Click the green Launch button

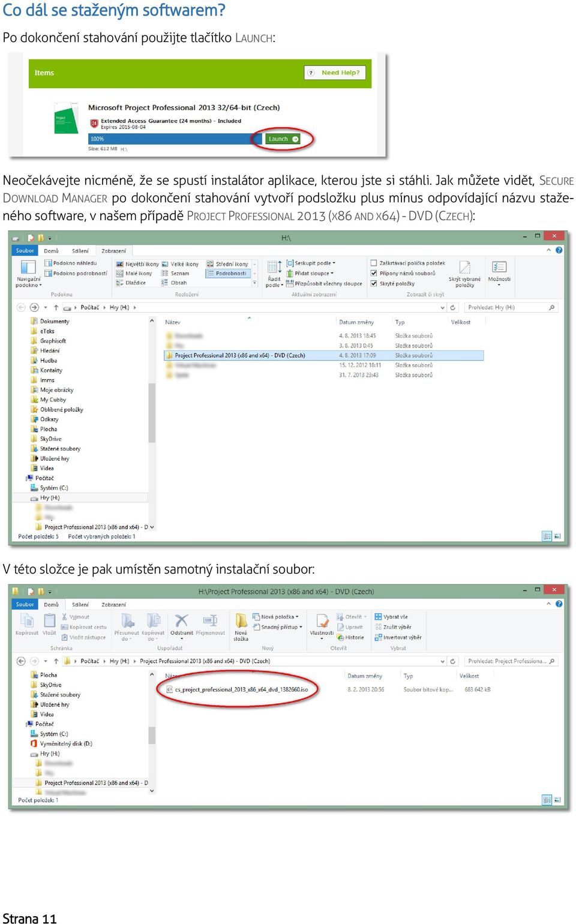283,139
